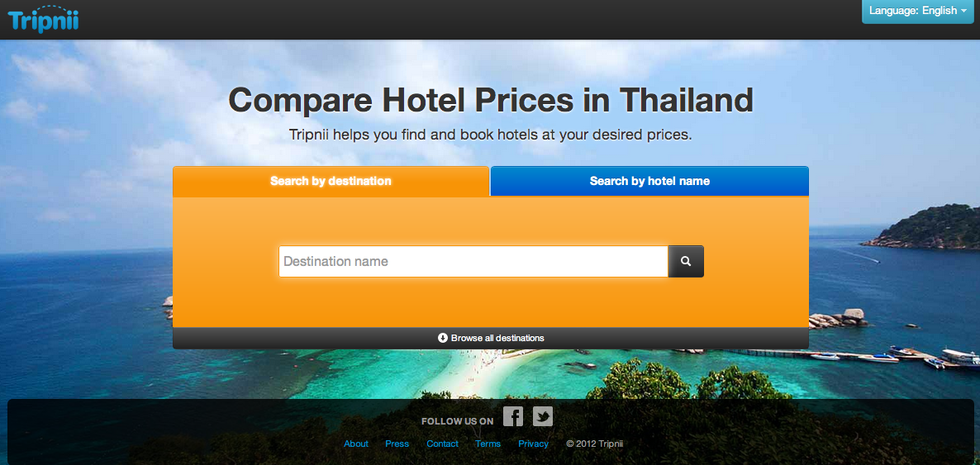Click the Tripnii logo in the header
980x465 pixels.
click(43, 19)
